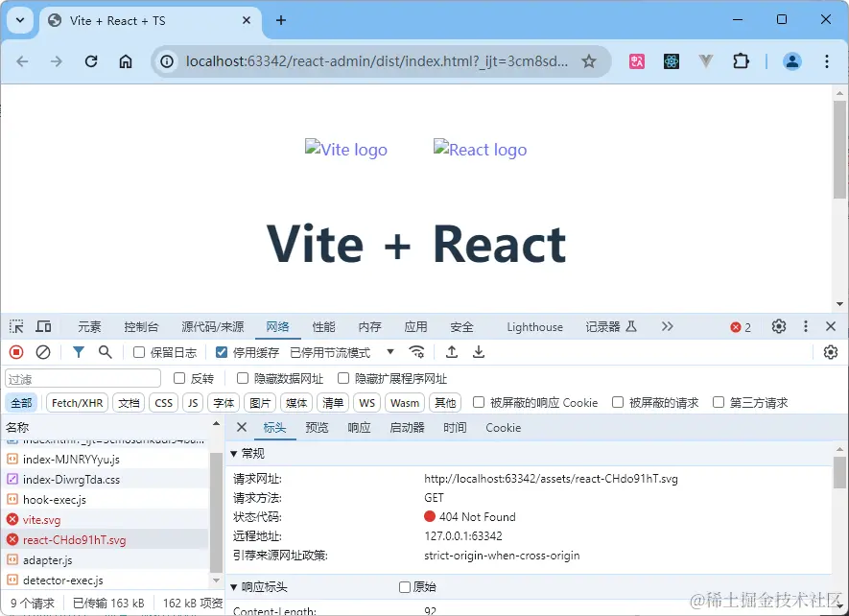
Task: Open the React Developer Tools extension icon
Action: 672,61
